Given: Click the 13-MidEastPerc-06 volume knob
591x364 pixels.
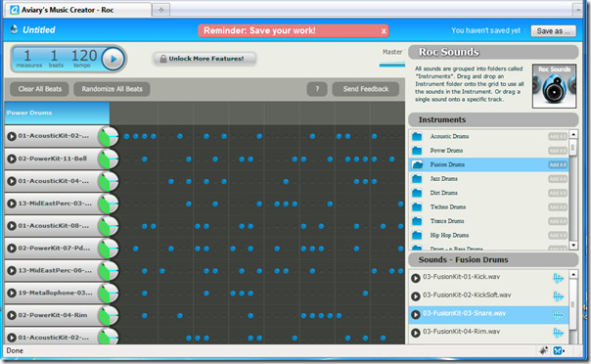Looking at the screenshot, I should (x=109, y=271).
